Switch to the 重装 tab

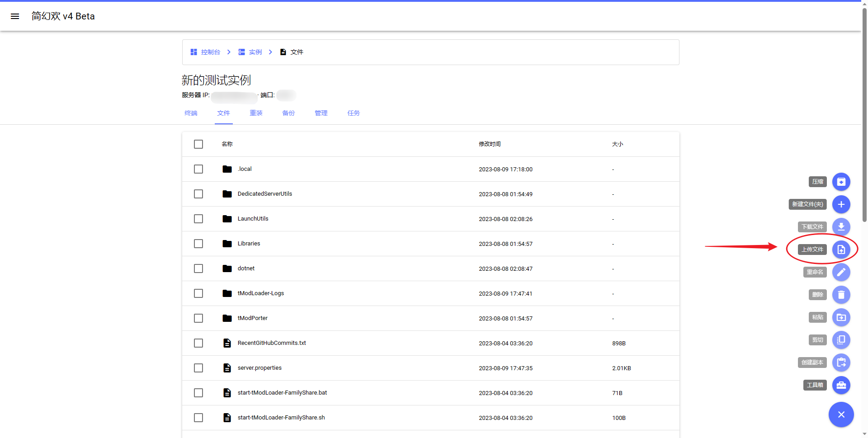256,113
